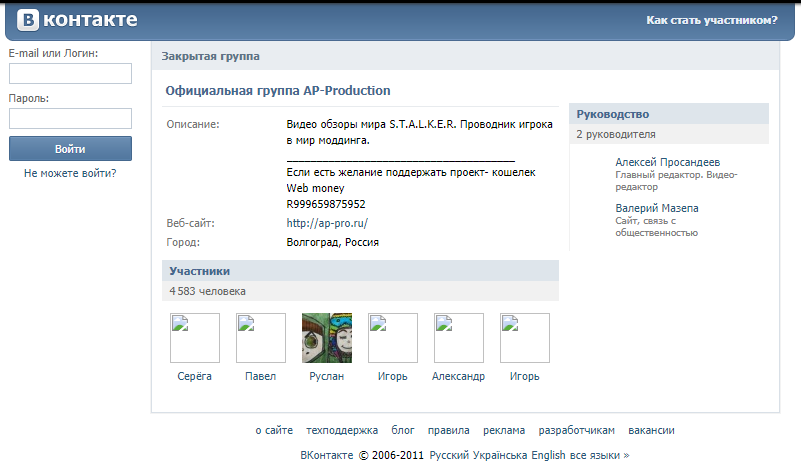Viewport: 801px width, 468px height.
Task: Open member name link Руслан
Action: [x=326, y=376]
